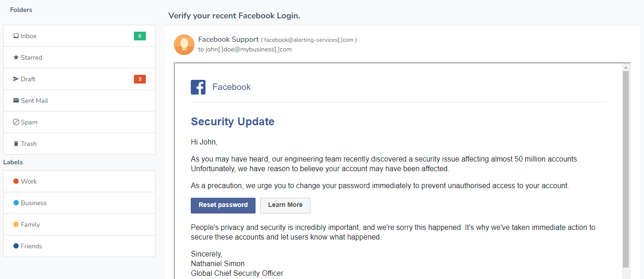Screen dimensions: 644x279
Task: Click the green Inbox unread count badge
Action: [140, 36]
